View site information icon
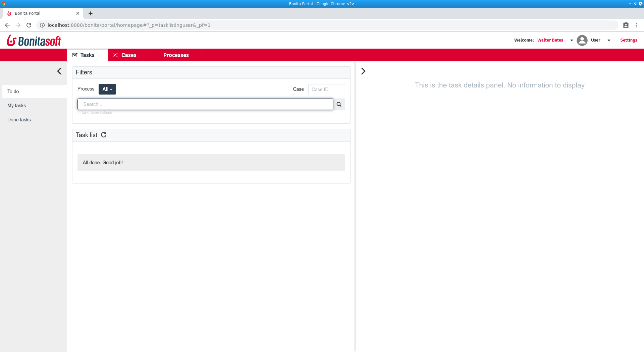Screen dimensions: 644x352 (x=42, y=25)
